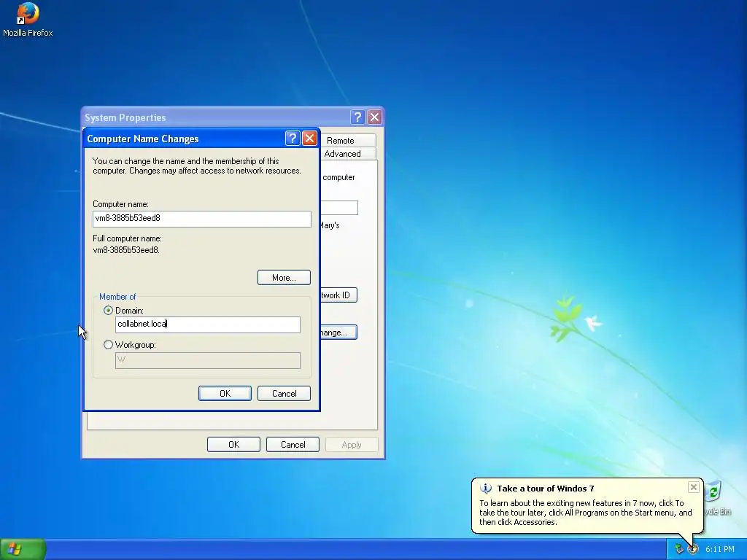
Task: Click the Computer name text field
Action: coord(202,219)
